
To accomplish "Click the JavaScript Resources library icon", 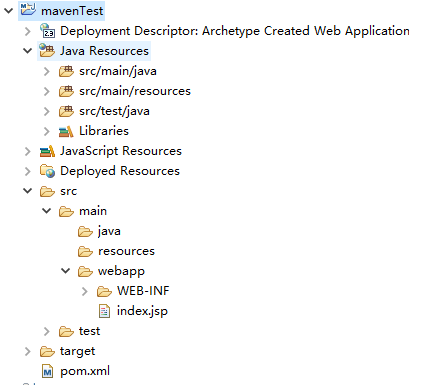I will [47, 151].
